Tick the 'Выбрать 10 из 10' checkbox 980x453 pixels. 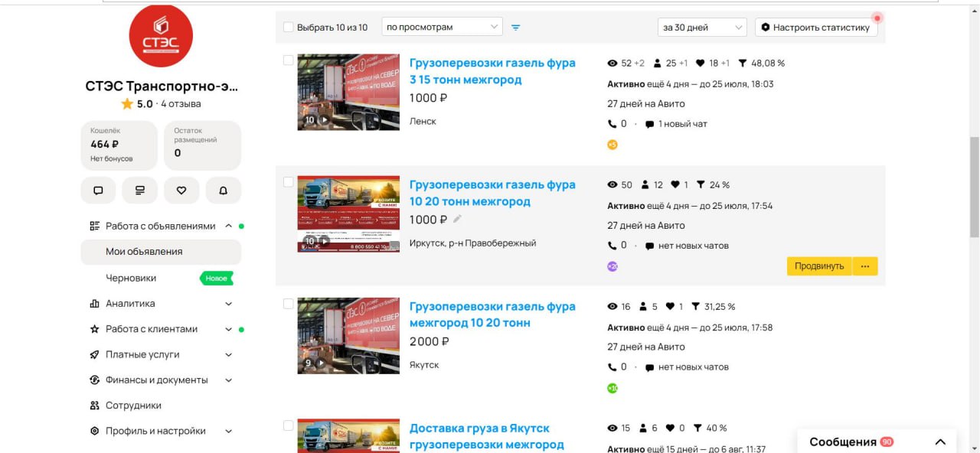(289, 27)
